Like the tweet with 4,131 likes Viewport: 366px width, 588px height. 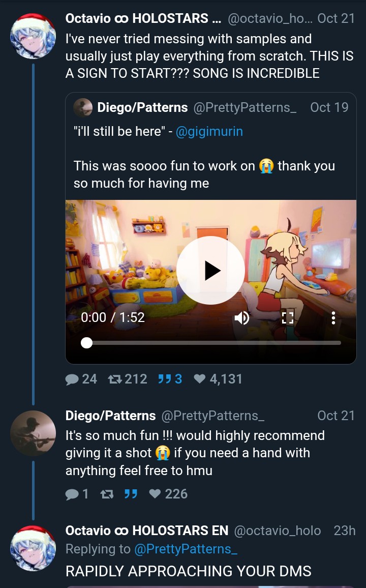tap(218, 379)
